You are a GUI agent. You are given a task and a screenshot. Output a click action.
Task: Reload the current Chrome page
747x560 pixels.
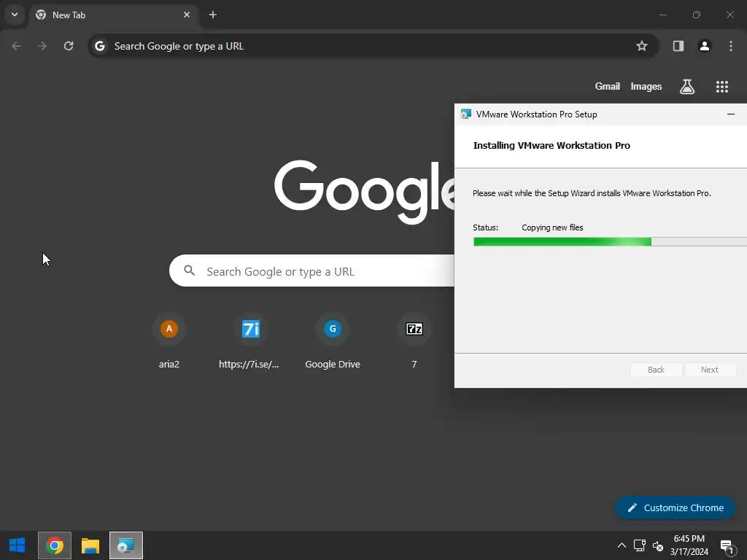(69, 46)
